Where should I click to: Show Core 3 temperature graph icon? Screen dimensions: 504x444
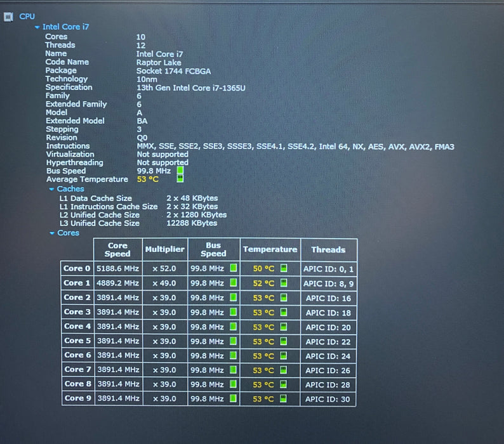click(284, 312)
